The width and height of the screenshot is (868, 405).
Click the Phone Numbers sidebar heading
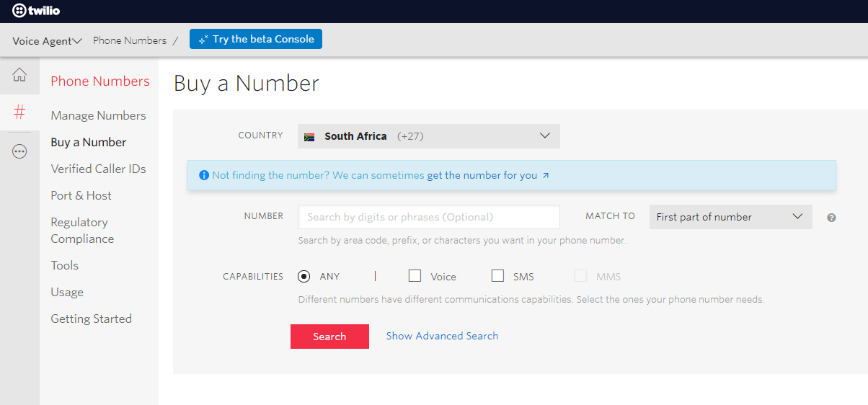point(100,81)
